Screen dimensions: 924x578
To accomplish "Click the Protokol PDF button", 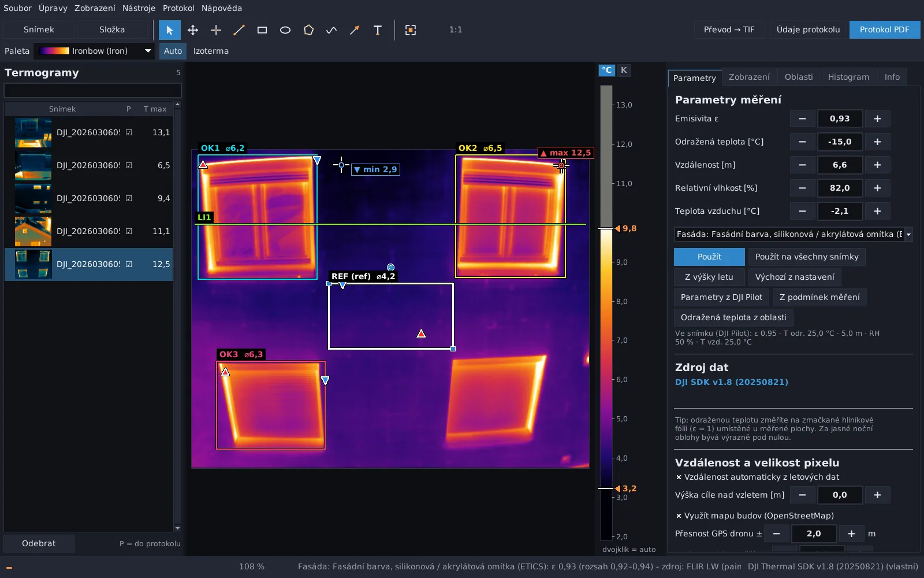I will tap(884, 29).
